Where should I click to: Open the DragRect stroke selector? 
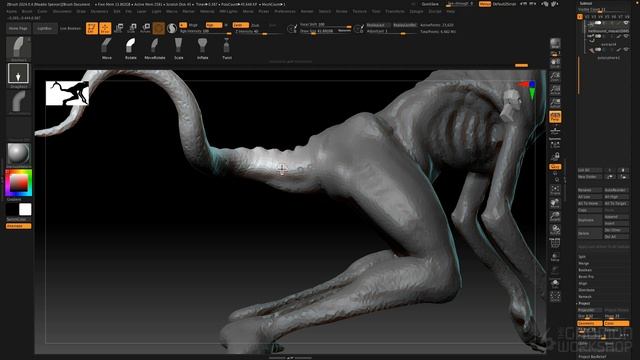coord(18,75)
